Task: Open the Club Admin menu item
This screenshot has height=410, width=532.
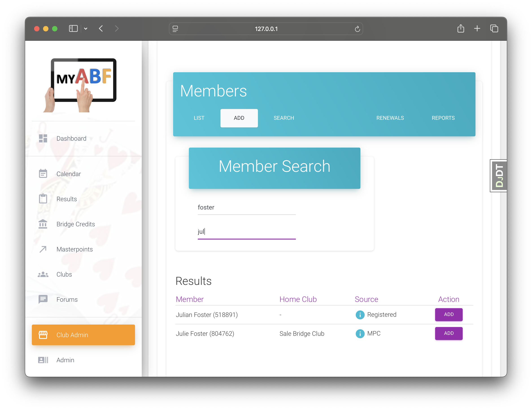Action: pos(83,335)
